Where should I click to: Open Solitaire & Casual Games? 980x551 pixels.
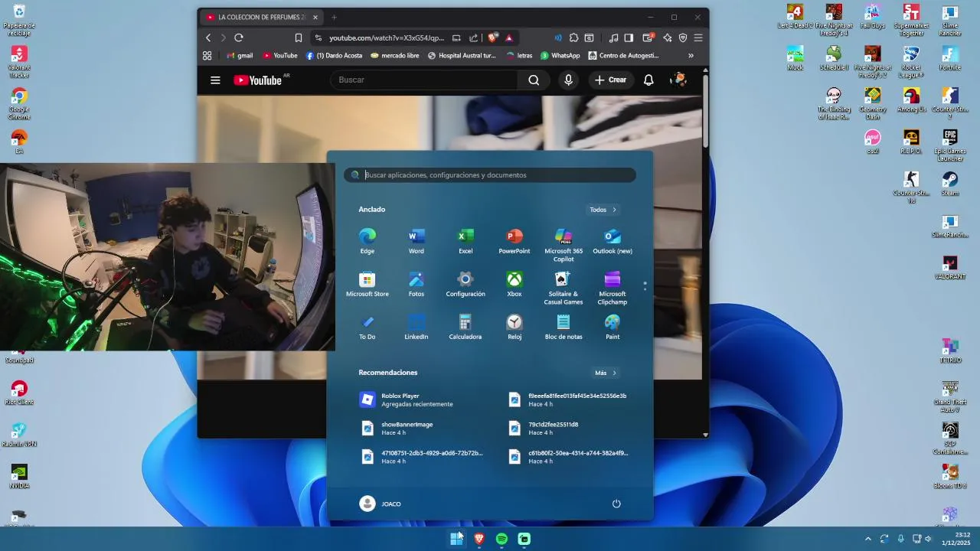[563, 288]
